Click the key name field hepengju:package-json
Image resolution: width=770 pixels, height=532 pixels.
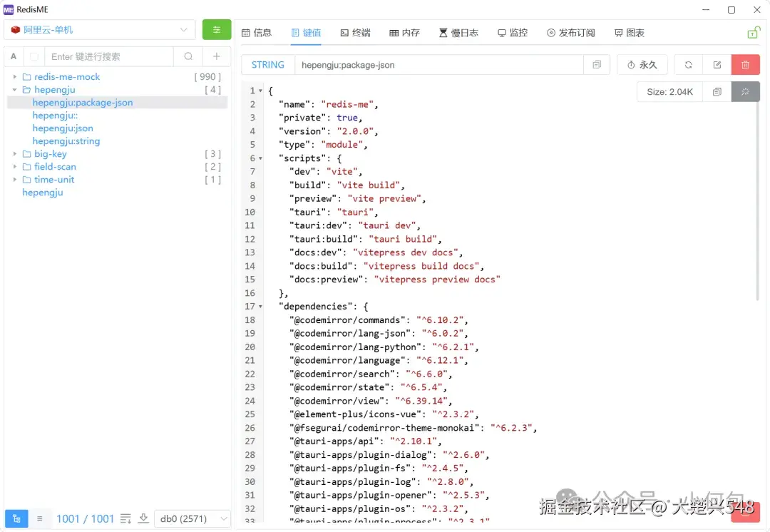[439, 65]
